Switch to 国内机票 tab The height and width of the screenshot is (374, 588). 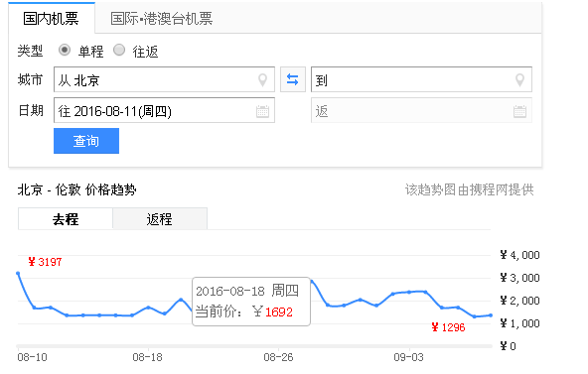pyautogui.click(x=52, y=18)
